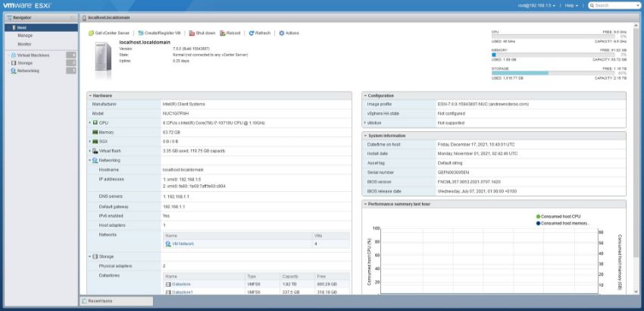Collapse the Hardware section
This screenshot has height=311, width=644.
coord(90,96)
